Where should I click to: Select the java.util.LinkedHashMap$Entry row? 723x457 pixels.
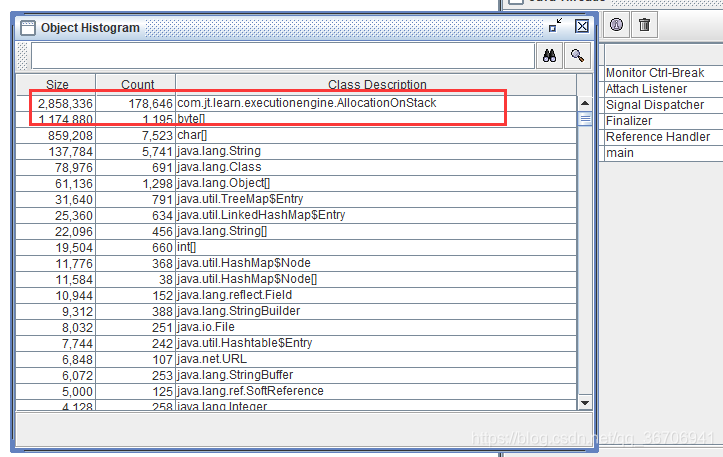[x=296, y=215]
